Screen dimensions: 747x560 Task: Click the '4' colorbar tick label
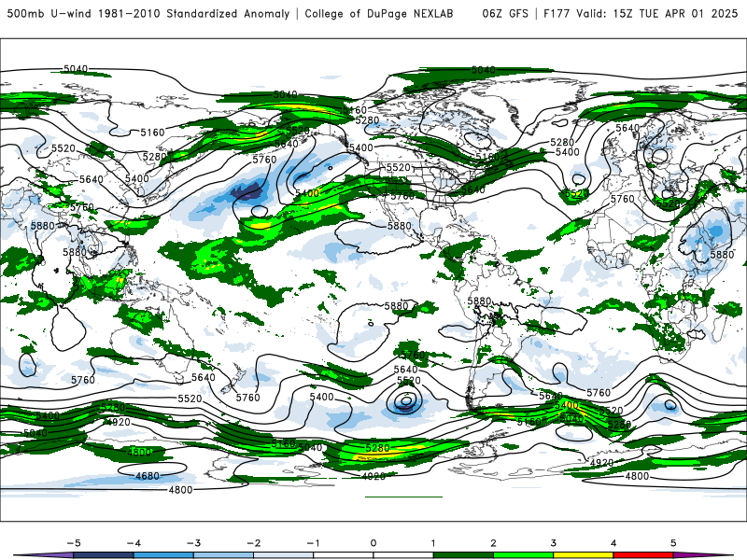click(x=613, y=543)
